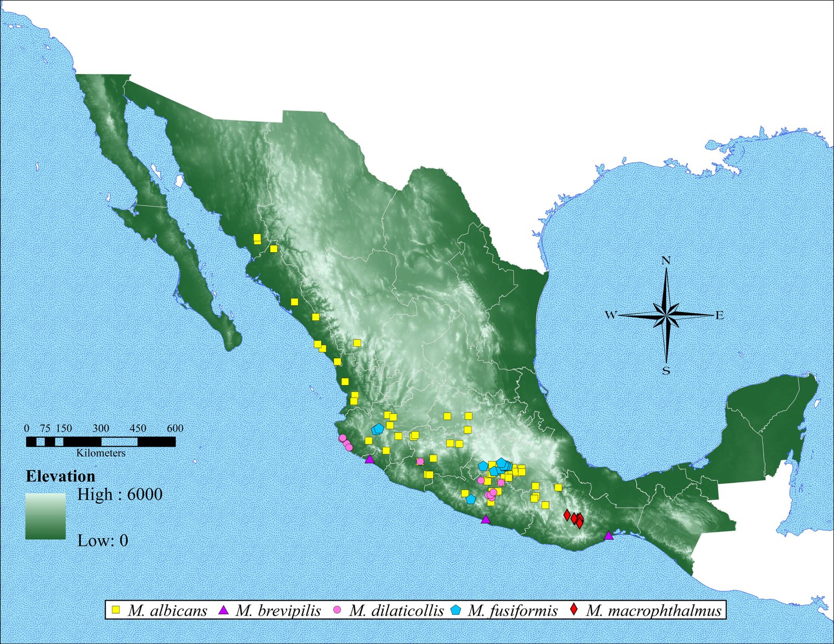Select the M. fusiformis legend text

(x=513, y=610)
